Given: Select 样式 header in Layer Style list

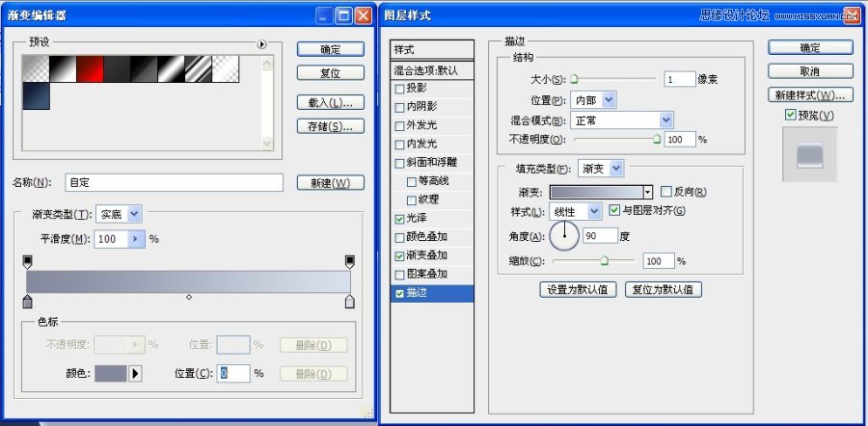Looking at the screenshot, I should 432,50.
